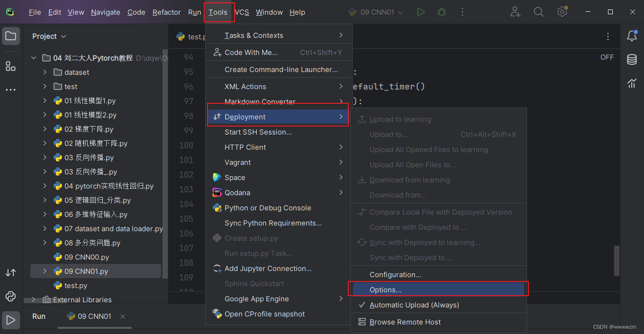The width and height of the screenshot is (644, 334).
Task: Open Python Packages tool window icon
Action: coord(10,297)
